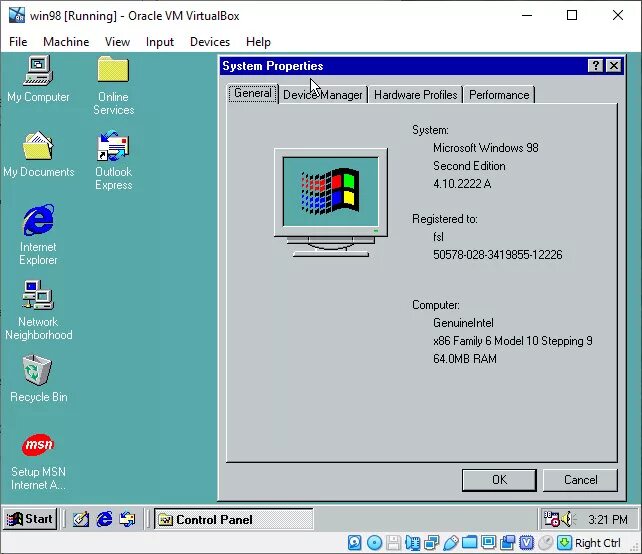The image size is (642, 554).
Task: Click "x86 Family 6 Model 10 Stepping 9"
Action: (513, 341)
